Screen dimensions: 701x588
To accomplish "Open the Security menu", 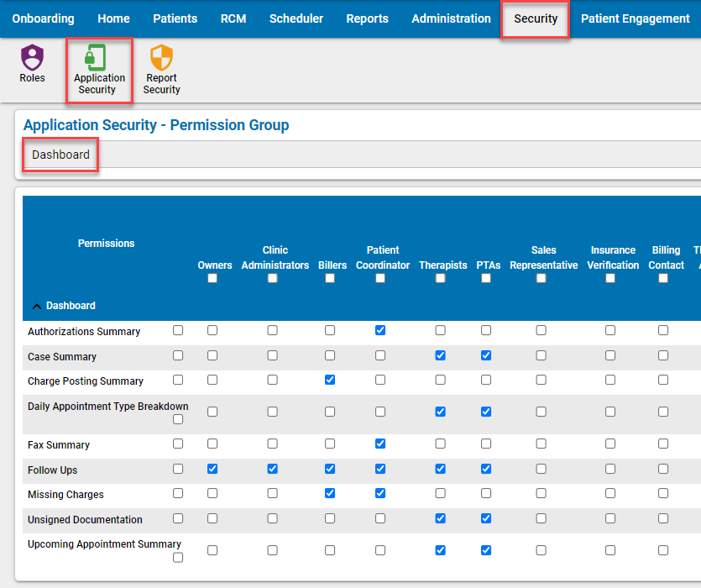I will click(535, 18).
